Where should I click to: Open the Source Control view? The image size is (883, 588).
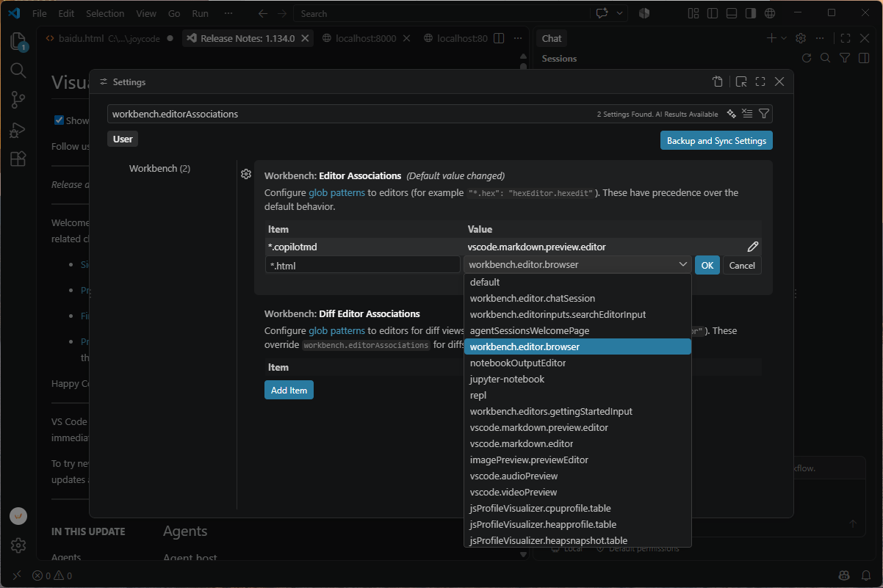pos(18,100)
